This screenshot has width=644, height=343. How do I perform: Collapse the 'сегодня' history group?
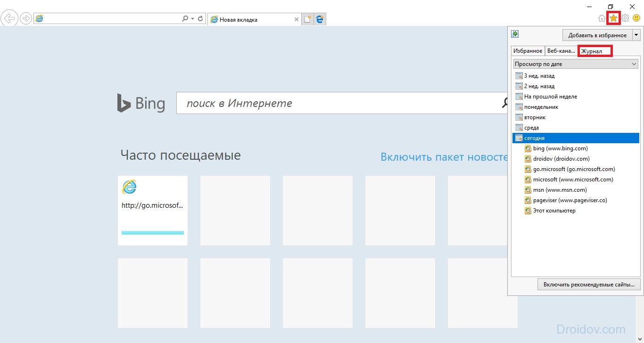click(534, 138)
